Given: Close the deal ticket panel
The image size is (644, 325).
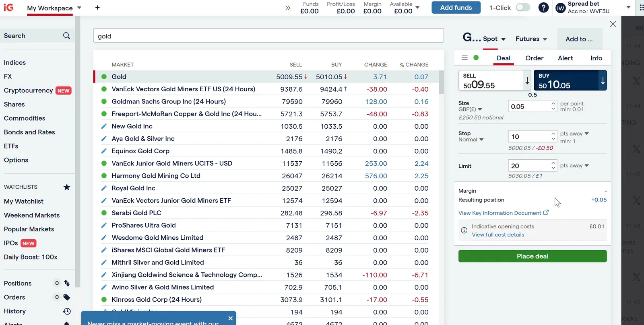Looking at the screenshot, I should pos(613,24).
